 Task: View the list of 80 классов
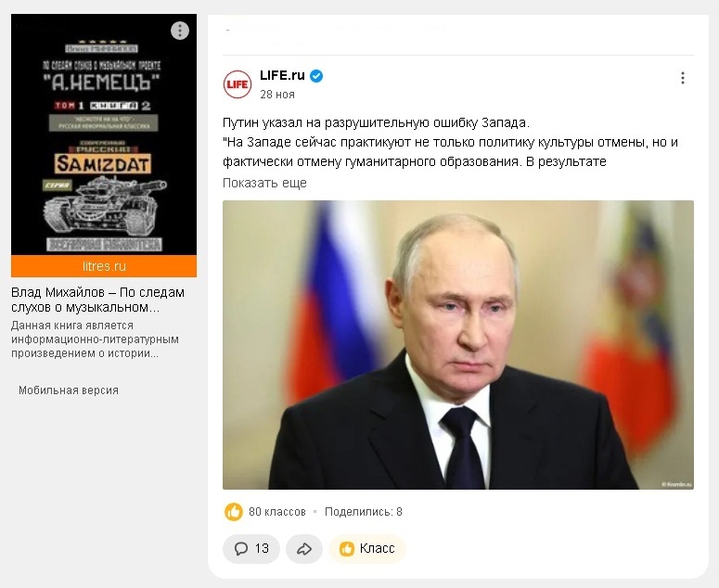[x=277, y=511]
